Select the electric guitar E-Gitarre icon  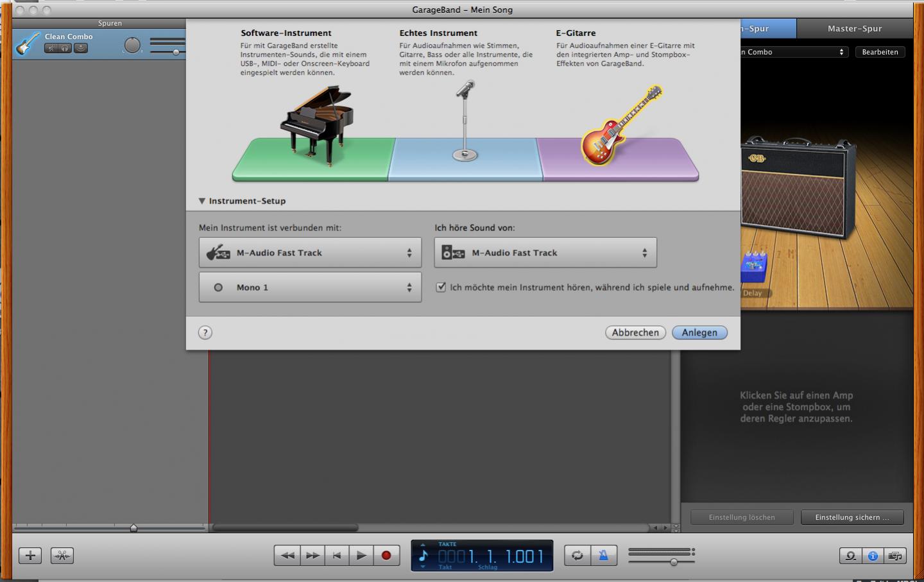pyautogui.click(x=620, y=124)
